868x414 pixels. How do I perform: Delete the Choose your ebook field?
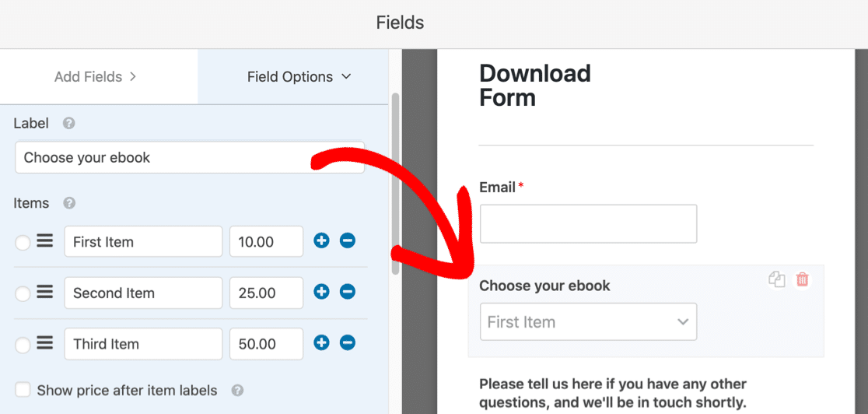pos(803,280)
